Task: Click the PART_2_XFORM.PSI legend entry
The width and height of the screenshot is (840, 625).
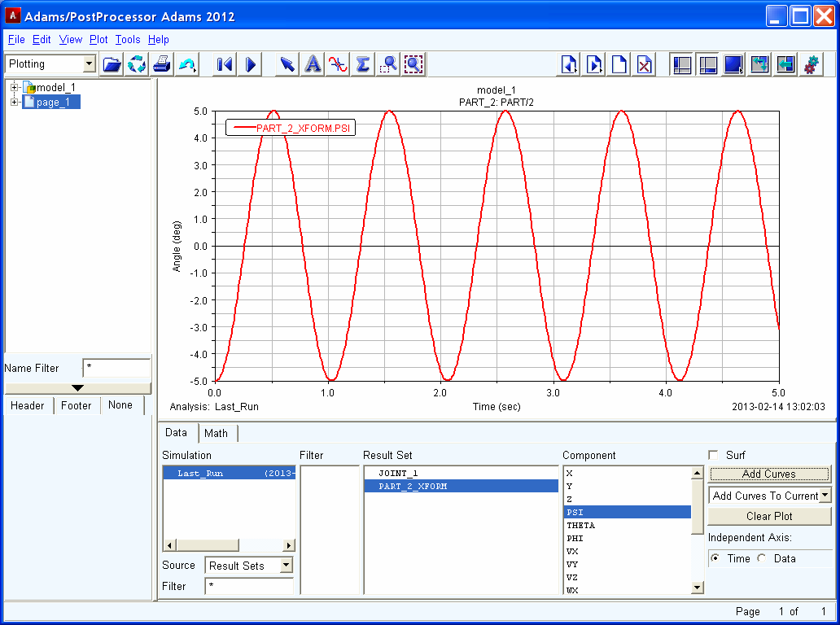Action: coord(291,128)
